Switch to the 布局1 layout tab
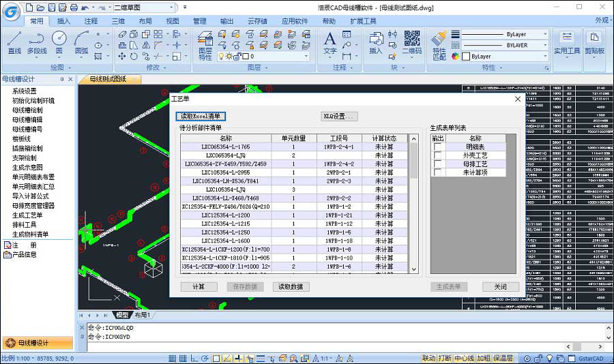Screen dimensions: 614x364 click(143, 315)
